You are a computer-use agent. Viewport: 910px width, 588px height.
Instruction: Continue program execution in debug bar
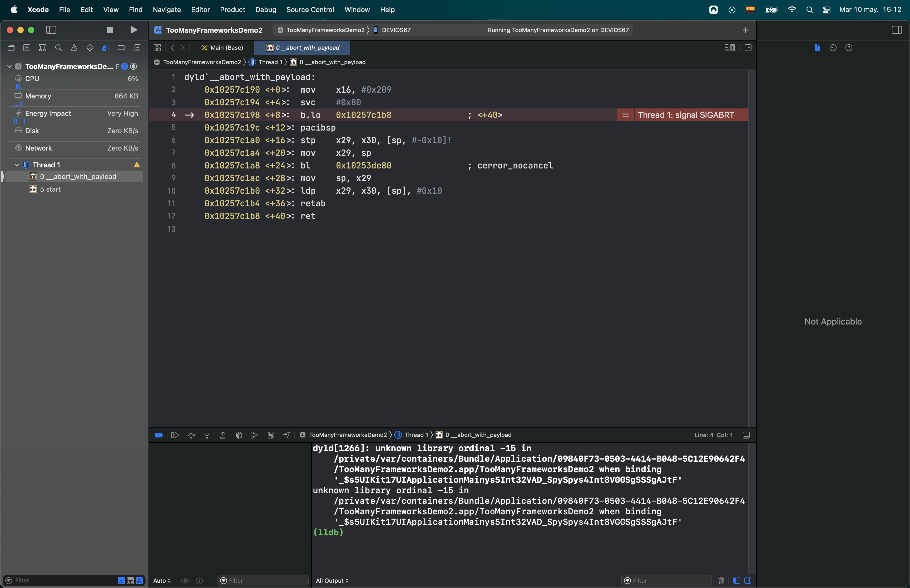175,435
